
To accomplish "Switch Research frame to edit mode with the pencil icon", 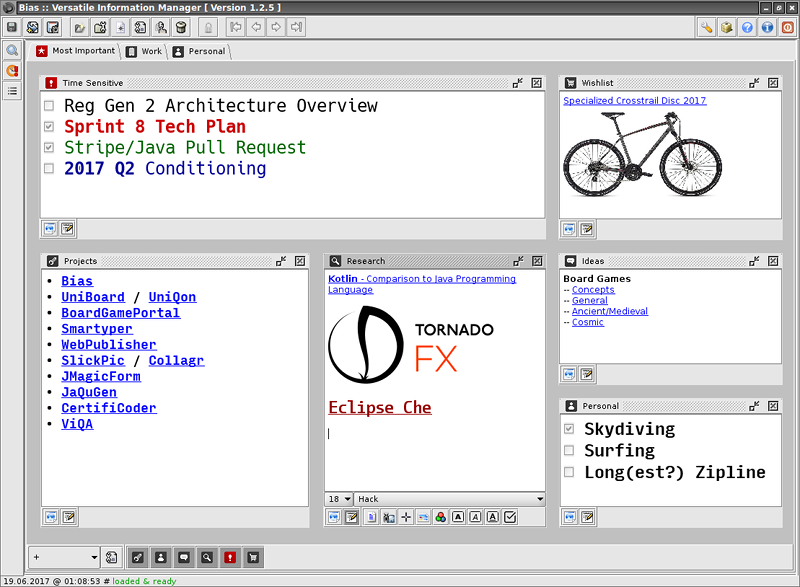I will (x=352, y=517).
